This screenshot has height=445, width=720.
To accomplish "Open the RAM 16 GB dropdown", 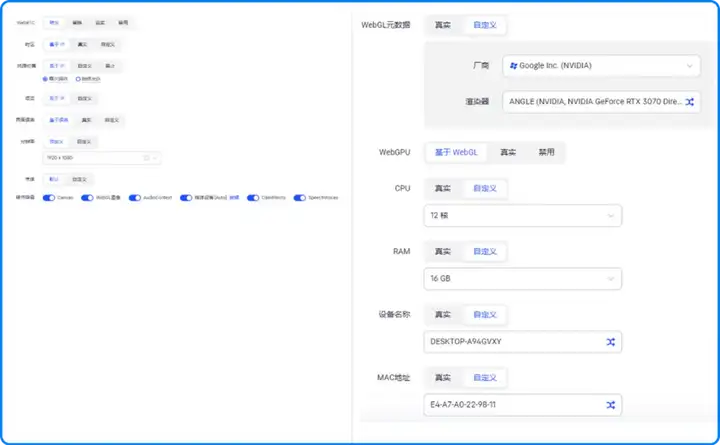I will pos(522,279).
